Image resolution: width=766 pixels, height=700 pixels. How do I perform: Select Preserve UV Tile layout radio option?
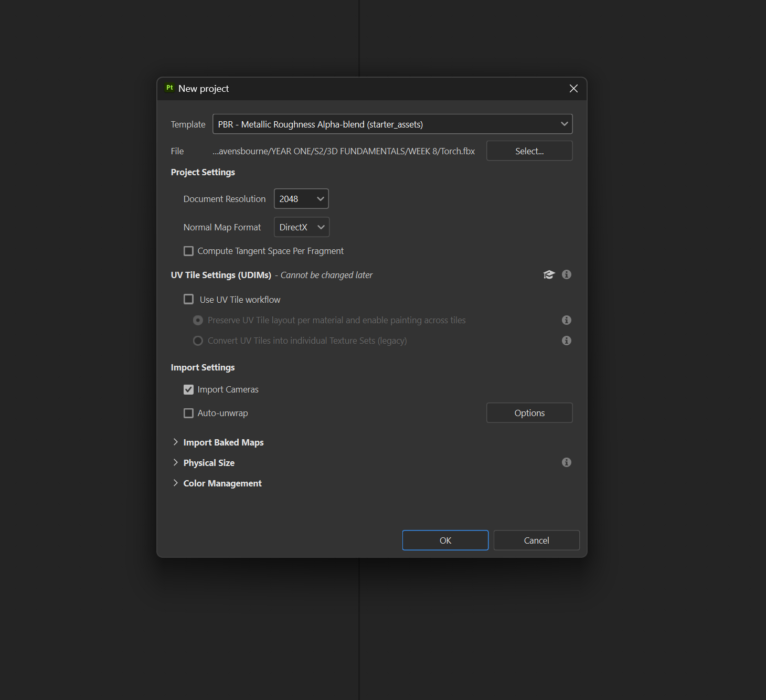click(x=198, y=320)
